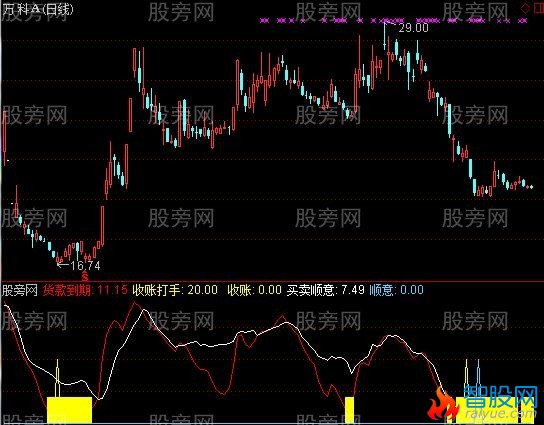Select the 16.74 low price label
This screenshot has width=544, height=425.
(x=85, y=266)
